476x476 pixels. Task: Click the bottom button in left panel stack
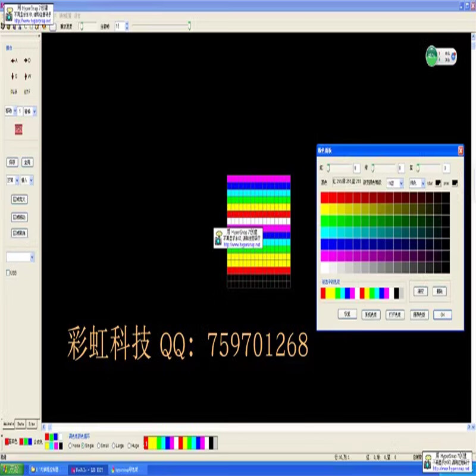[20, 233]
